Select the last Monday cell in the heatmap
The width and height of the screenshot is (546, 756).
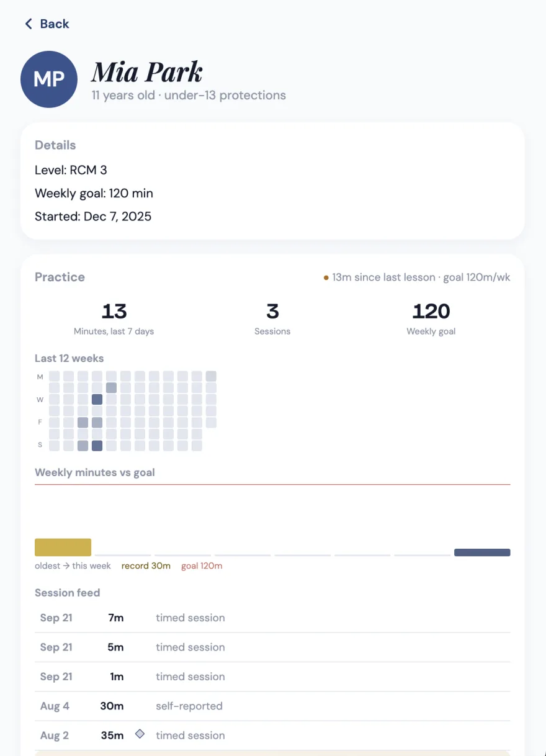211,376
